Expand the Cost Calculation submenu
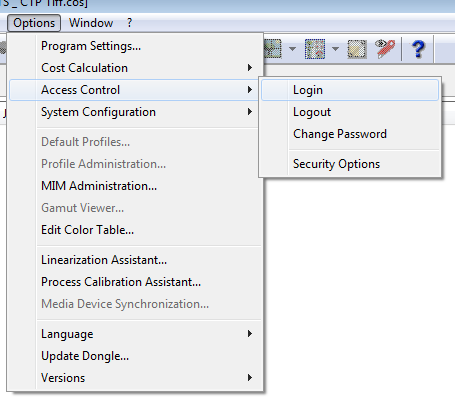455x408 pixels. coord(136,68)
